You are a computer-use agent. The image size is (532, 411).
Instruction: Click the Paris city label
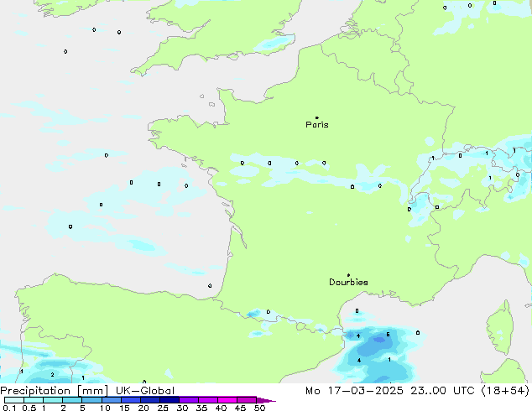317,125
